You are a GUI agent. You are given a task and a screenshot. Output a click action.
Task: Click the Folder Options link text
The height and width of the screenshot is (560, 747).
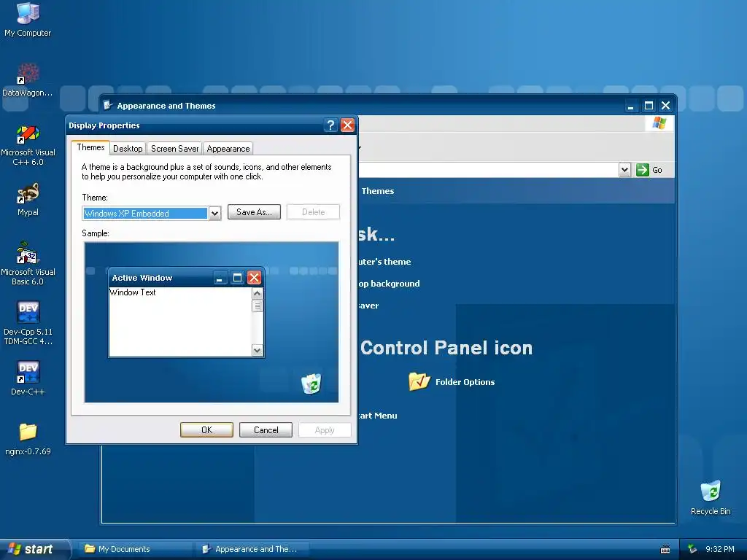point(465,382)
